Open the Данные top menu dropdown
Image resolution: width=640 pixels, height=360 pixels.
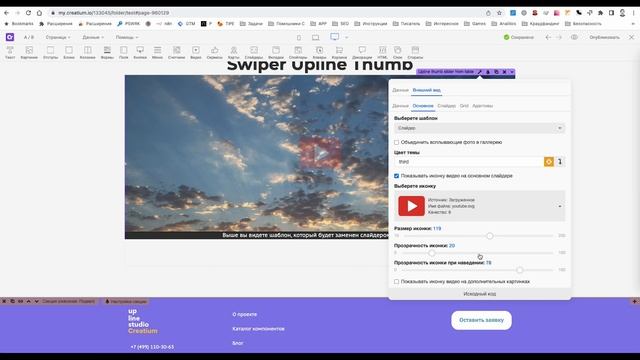pos(93,37)
